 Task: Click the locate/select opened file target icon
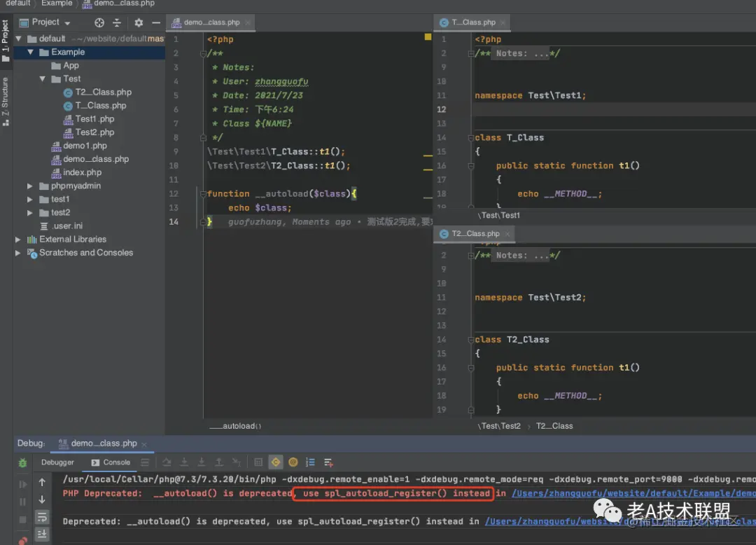click(99, 22)
